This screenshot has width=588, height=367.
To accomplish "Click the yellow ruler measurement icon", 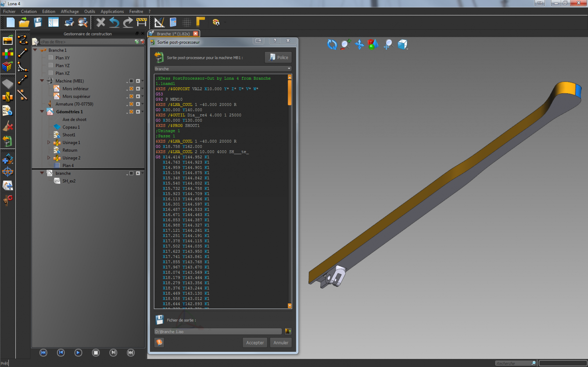I will tap(200, 22).
